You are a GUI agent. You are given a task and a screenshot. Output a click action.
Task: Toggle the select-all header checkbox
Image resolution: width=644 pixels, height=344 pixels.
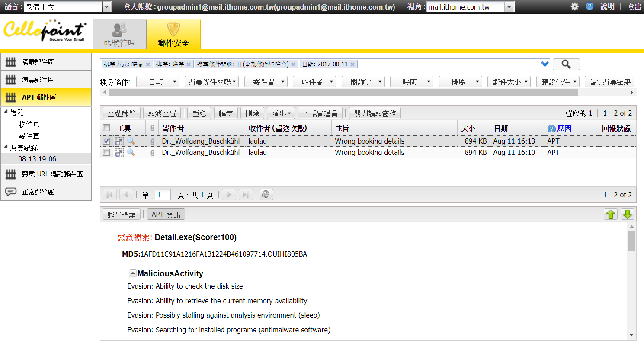tap(106, 128)
